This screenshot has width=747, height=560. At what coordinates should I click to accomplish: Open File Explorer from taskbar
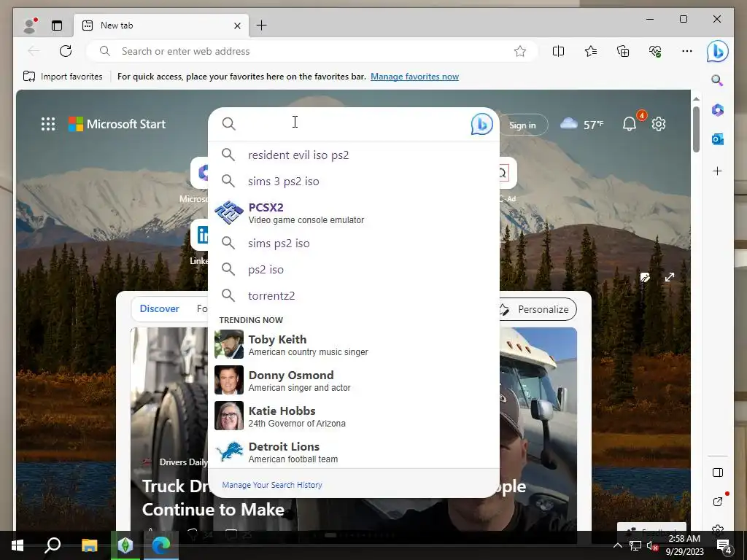[x=89, y=545]
